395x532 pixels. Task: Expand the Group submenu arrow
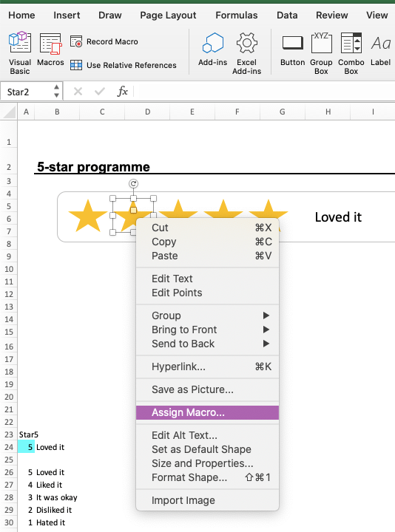(266, 316)
